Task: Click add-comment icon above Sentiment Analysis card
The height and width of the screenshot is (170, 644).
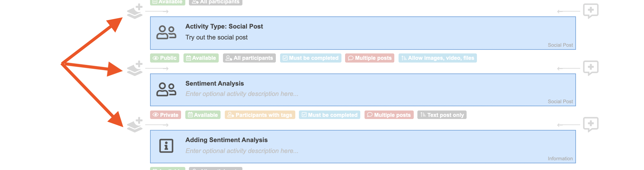Action: click(x=591, y=68)
